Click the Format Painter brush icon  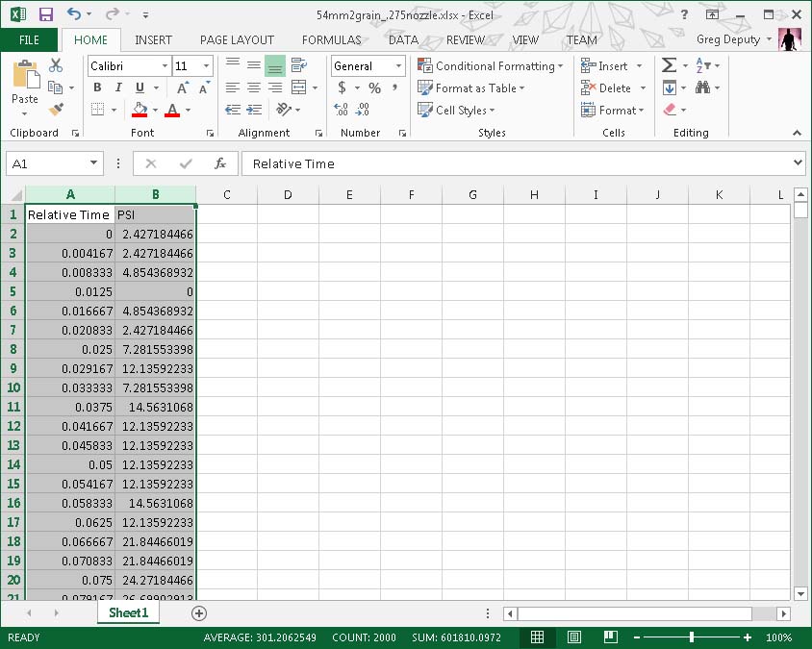coord(56,110)
